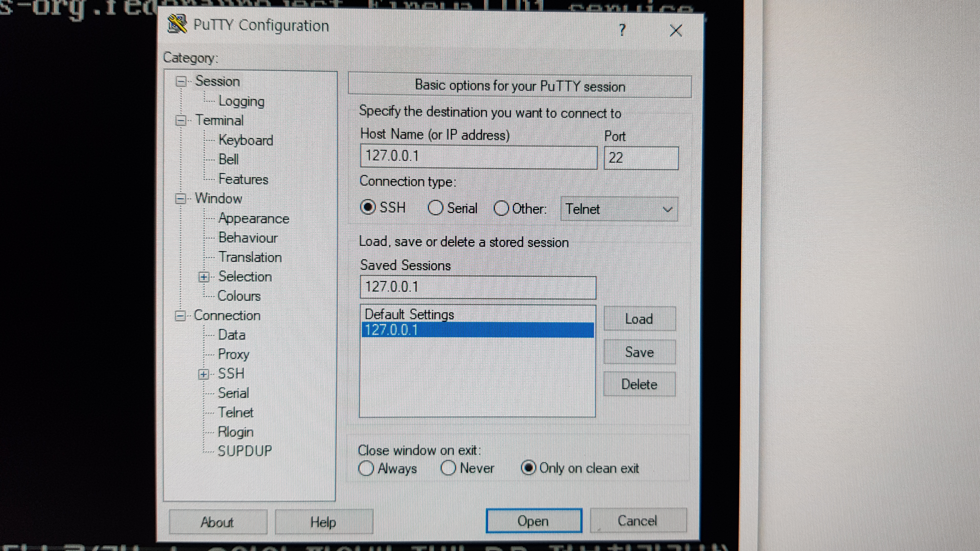
Task: Select Proxy under Connection
Action: tap(233, 354)
